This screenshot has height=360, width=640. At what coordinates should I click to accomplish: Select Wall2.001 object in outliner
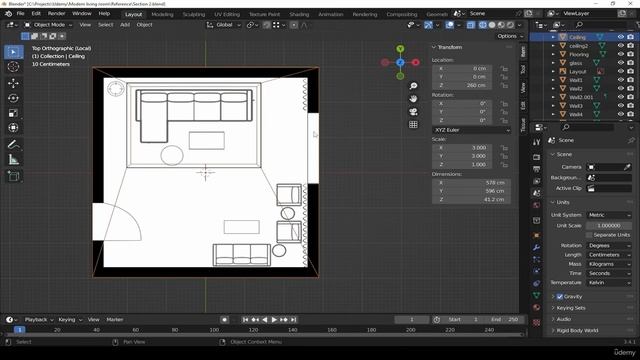[x=581, y=97]
